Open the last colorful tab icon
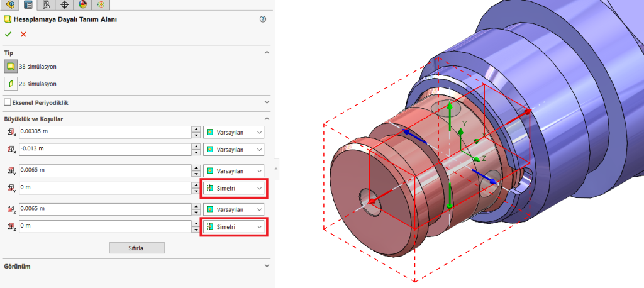 coord(101,5)
